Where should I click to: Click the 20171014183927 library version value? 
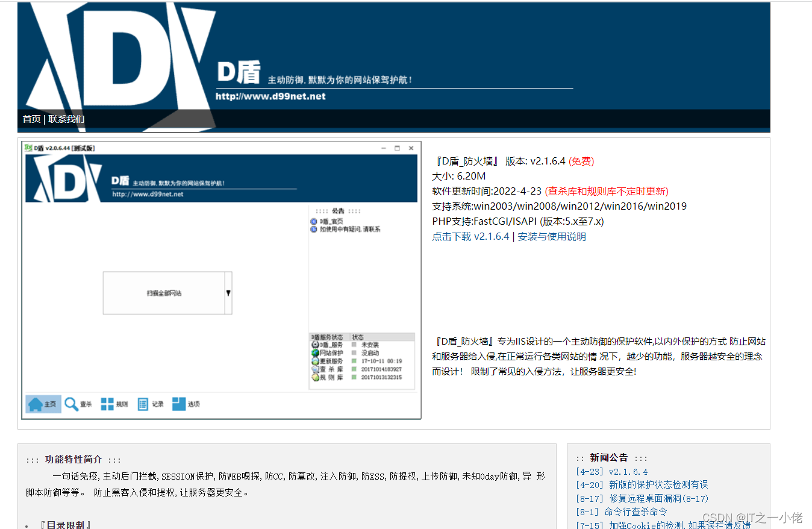click(381, 369)
